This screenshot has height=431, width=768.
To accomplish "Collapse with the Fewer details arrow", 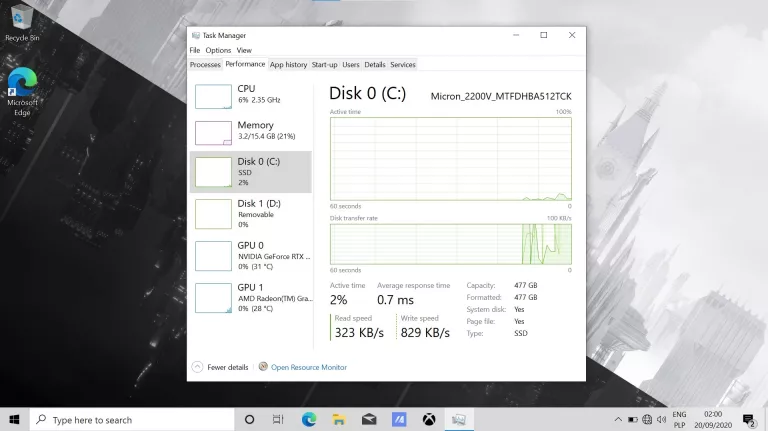I will tap(197, 367).
